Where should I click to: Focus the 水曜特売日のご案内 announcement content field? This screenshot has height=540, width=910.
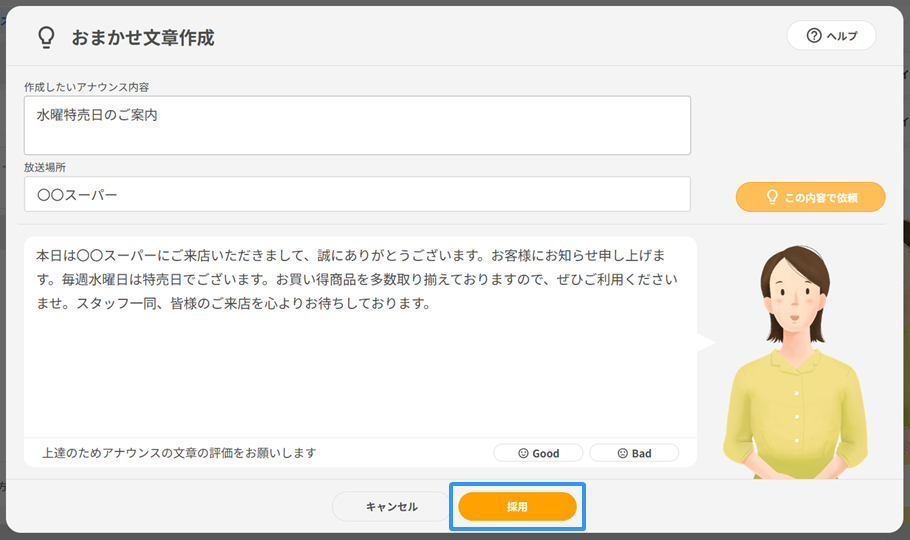click(x=357, y=125)
